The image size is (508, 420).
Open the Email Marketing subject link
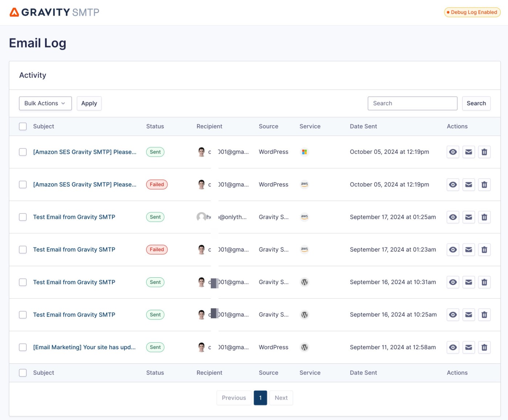pyautogui.click(x=85, y=347)
